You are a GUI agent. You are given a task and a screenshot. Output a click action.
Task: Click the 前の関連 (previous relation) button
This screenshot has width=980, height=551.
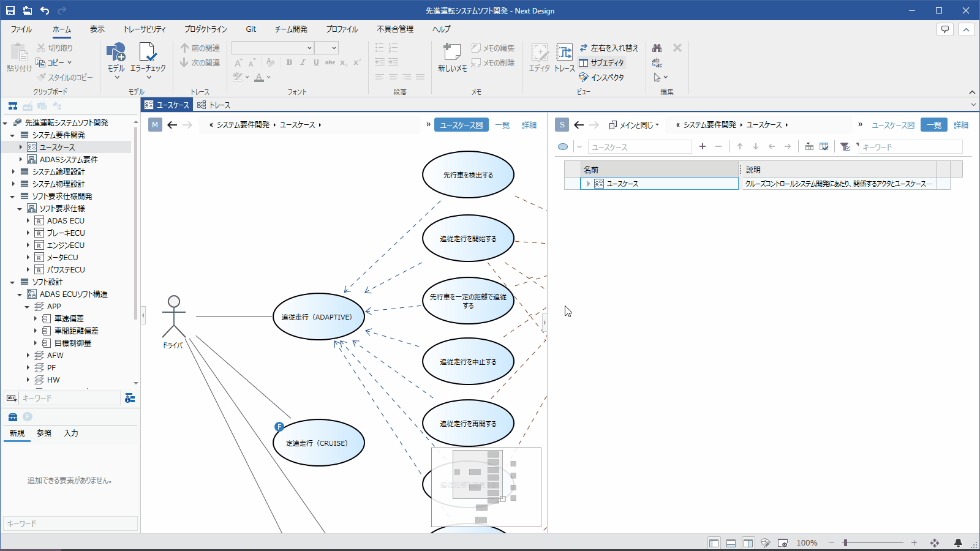pyautogui.click(x=200, y=48)
